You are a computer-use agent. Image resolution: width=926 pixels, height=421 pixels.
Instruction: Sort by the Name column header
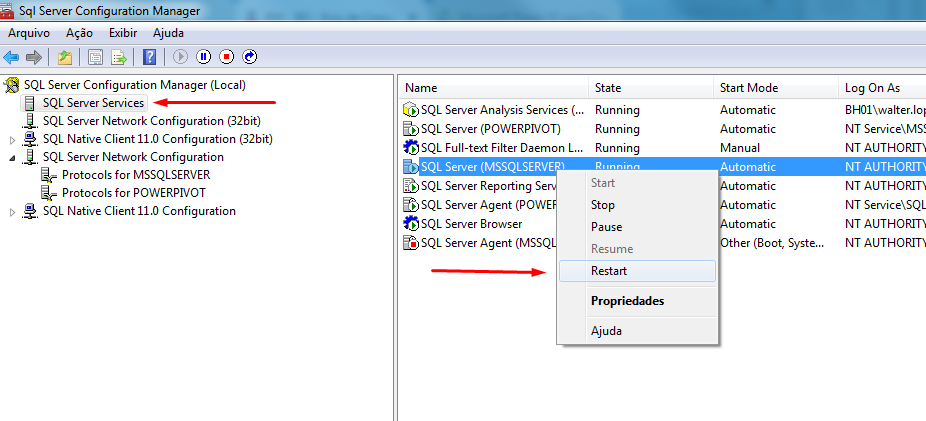494,88
